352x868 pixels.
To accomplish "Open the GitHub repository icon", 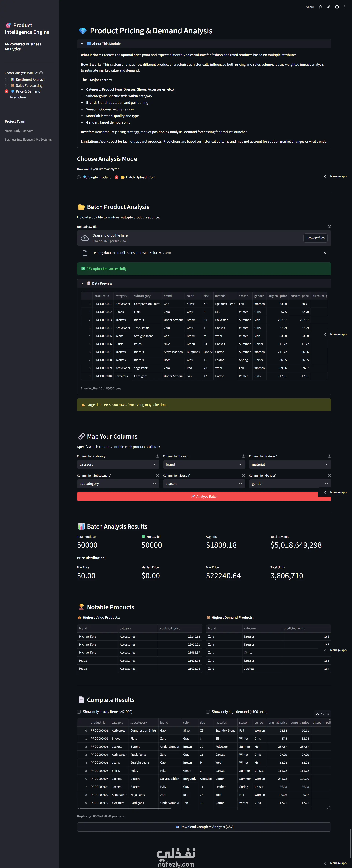I will (336, 7).
